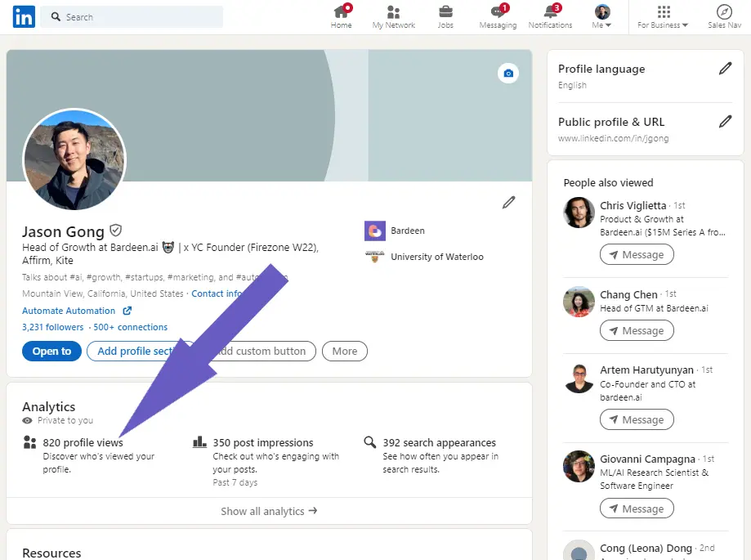Edit profile intro with pencil icon
751x560 pixels.
tap(508, 203)
